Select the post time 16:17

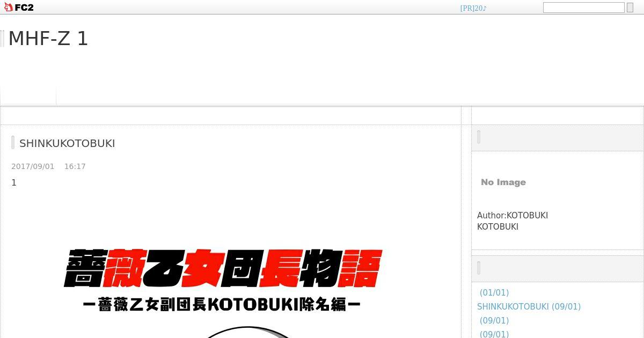75,166
